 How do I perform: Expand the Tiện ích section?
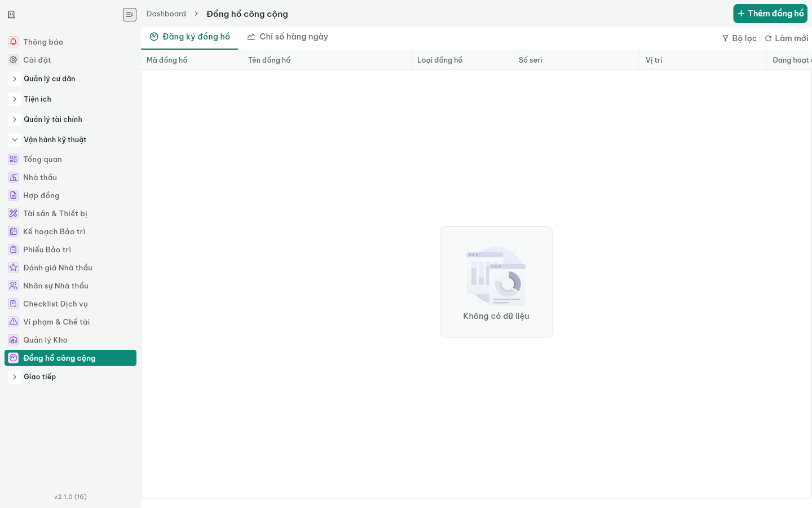click(15, 99)
